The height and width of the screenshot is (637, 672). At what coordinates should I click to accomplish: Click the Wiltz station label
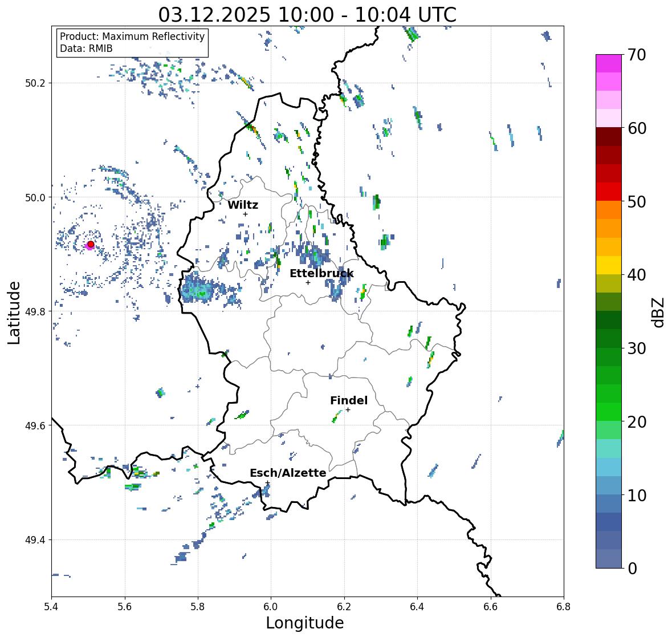[x=243, y=205]
